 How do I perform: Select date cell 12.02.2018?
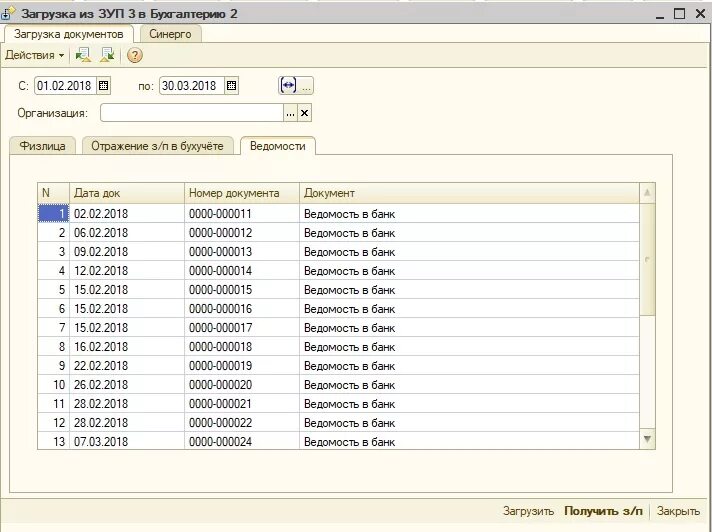pos(127,271)
